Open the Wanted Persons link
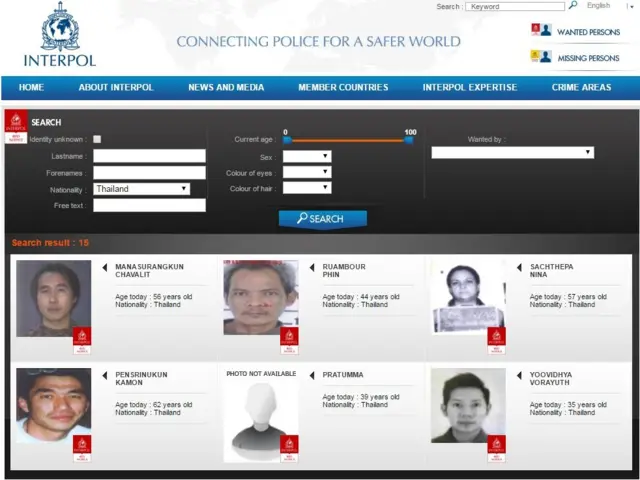This screenshot has width=640, height=480. pyautogui.click(x=588, y=32)
